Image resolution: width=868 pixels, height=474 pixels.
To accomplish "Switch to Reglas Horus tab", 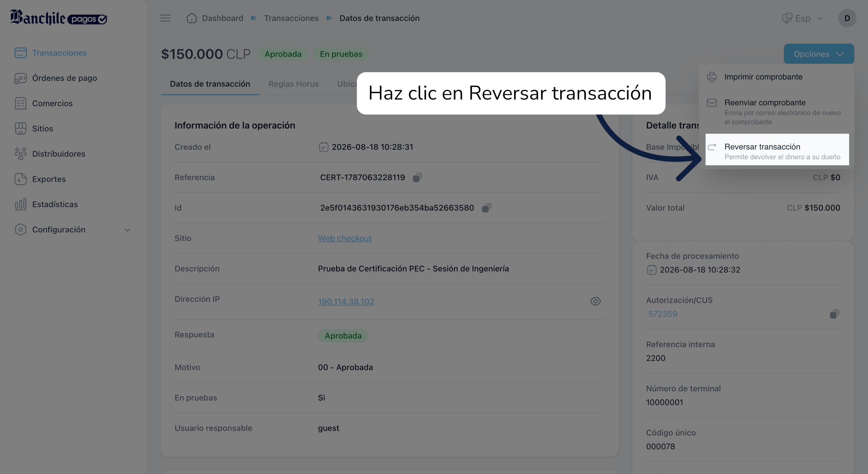I will click(x=293, y=84).
